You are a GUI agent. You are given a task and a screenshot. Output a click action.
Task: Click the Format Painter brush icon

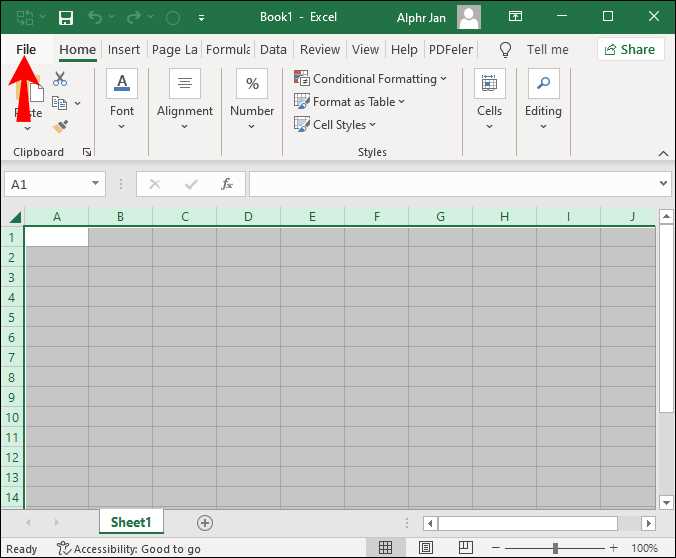pyautogui.click(x=60, y=126)
